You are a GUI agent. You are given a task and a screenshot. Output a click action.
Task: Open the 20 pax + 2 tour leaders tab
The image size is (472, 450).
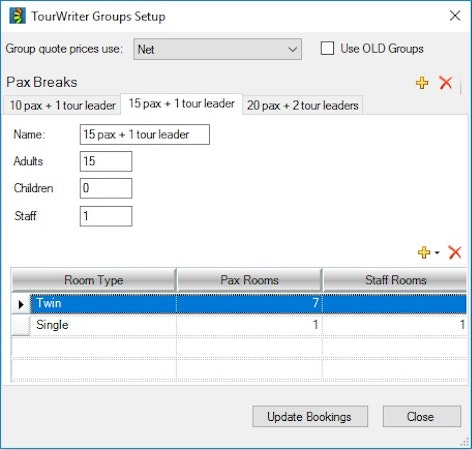click(303, 105)
